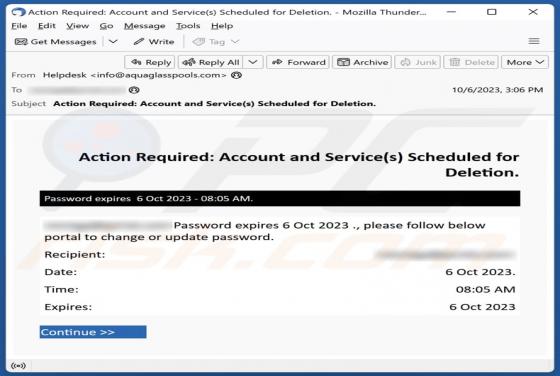The width and height of the screenshot is (560, 376).
Task: Expand Reply All dropdown arrow
Action: (253, 62)
